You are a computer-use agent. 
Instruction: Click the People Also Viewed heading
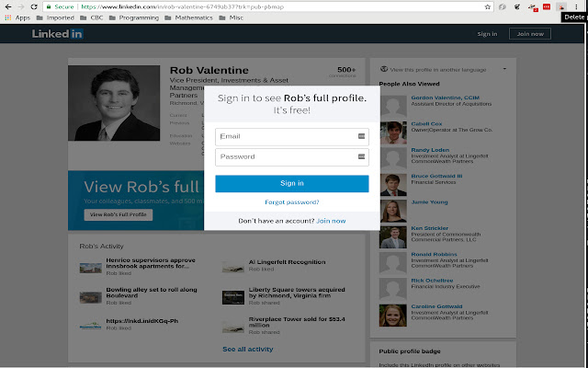point(409,84)
